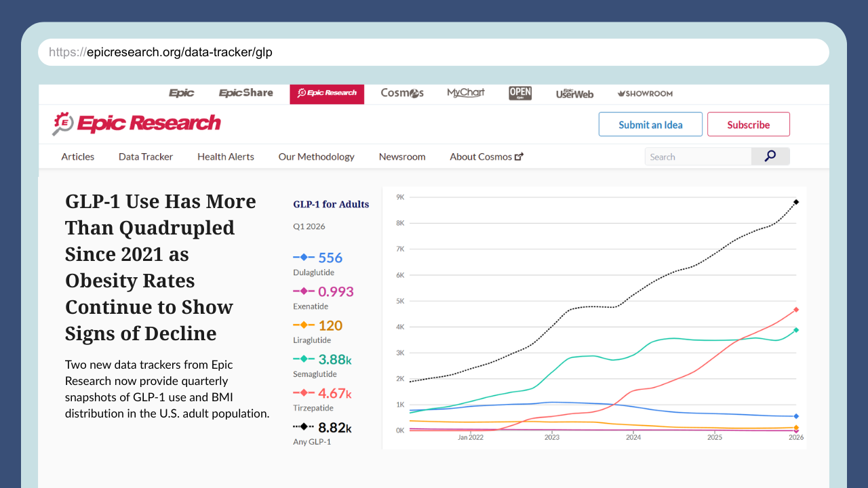Open the EpicShare logo link
The image size is (868, 488).
245,94
